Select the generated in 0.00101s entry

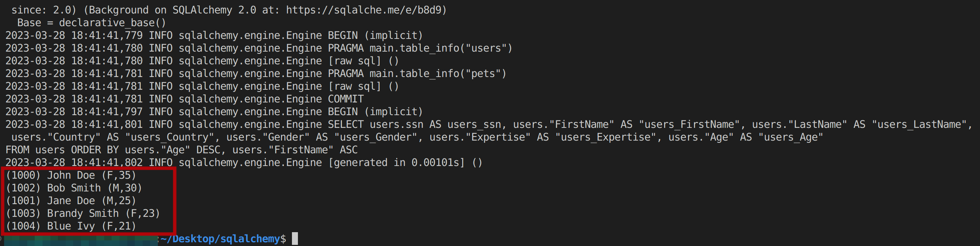(x=405, y=163)
